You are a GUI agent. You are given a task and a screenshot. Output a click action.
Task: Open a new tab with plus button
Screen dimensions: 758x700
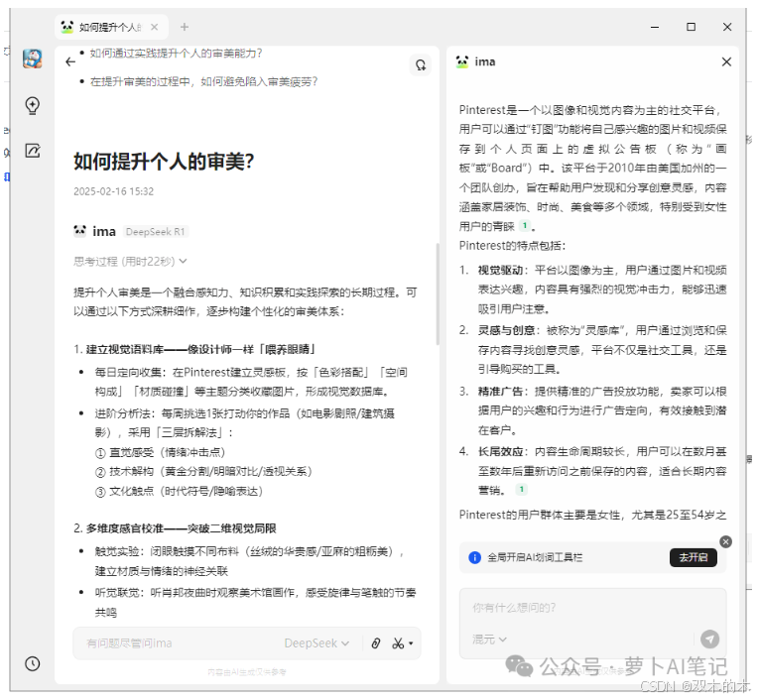[x=185, y=27]
